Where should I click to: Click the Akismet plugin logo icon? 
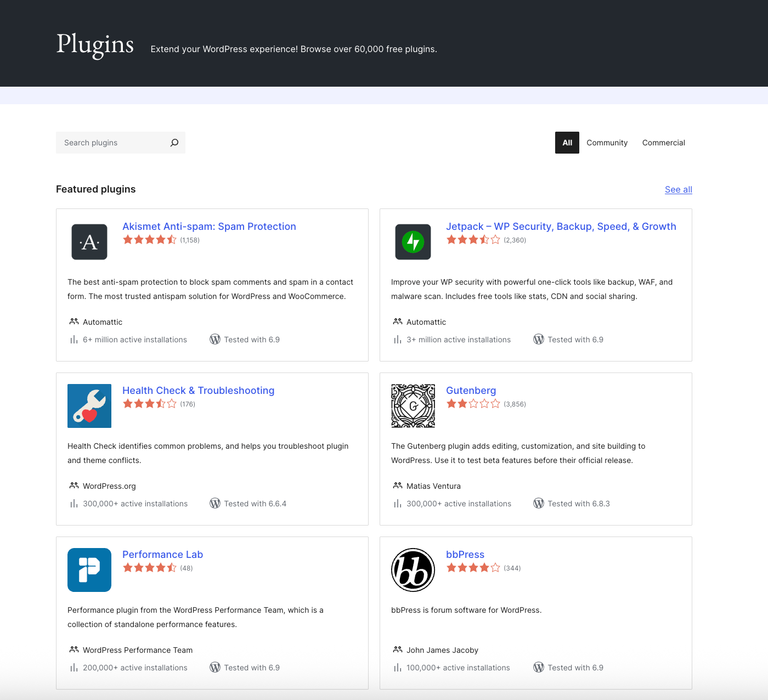89,241
